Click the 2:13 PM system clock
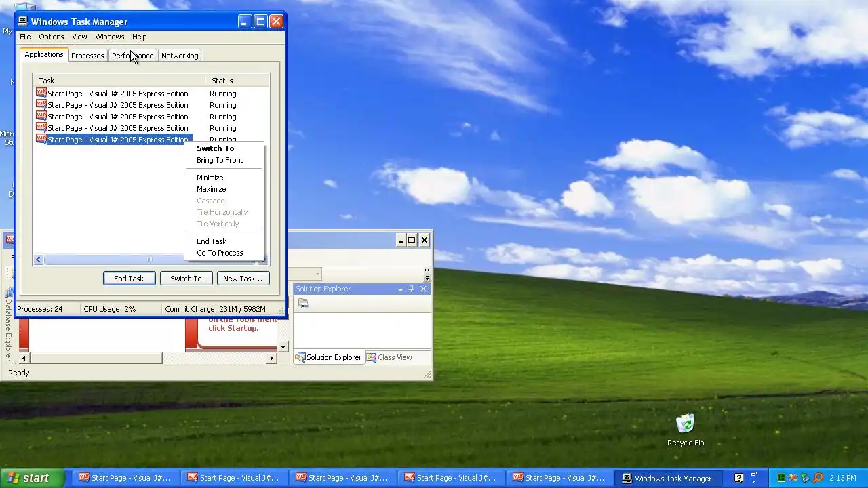 pyautogui.click(x=843, y=478)
